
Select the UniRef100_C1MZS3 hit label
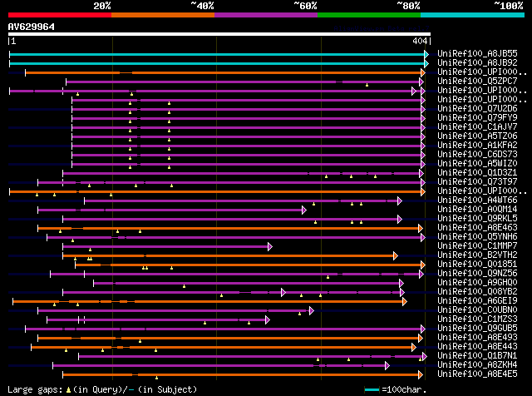click(477, 319)
